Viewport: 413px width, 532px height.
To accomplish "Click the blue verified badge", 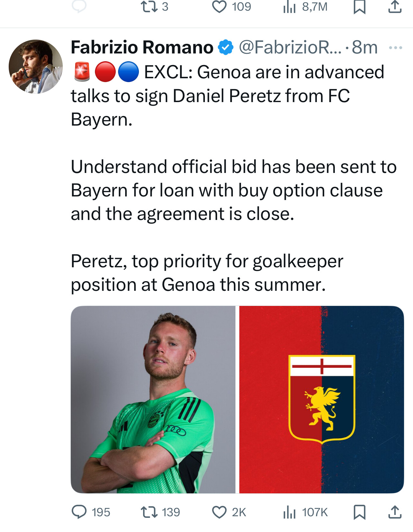I will pyautogui.click(x=226, y=48).
